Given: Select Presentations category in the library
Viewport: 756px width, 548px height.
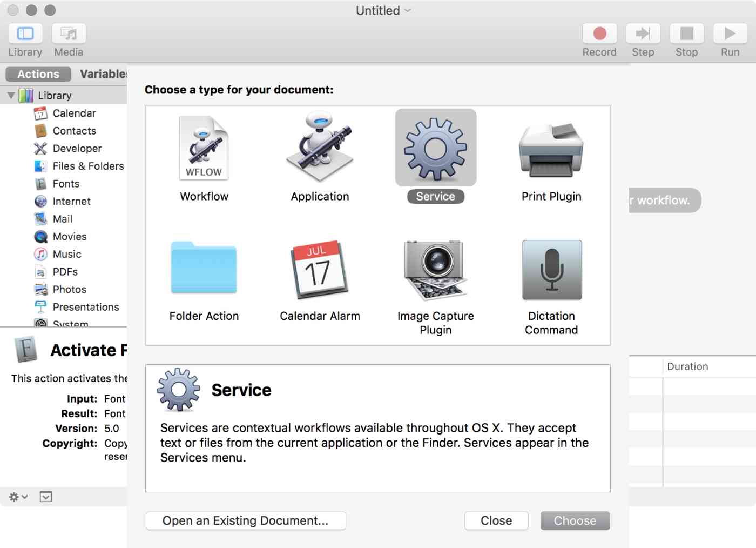Looking at the screenshot, I should tap(64, 307).
